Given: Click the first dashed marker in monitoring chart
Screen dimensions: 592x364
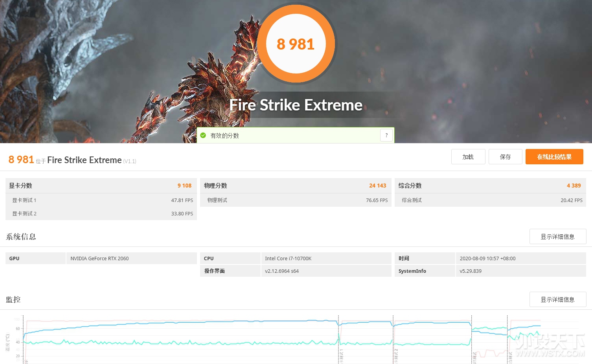Looking at the screenshot, I should (23, 339).
